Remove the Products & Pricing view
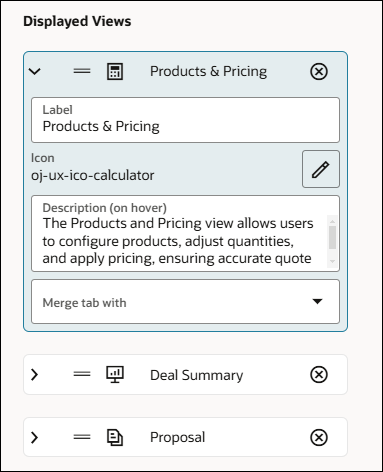Image resolution: width=383 pixels, height=472 pixels. [319, 71]
